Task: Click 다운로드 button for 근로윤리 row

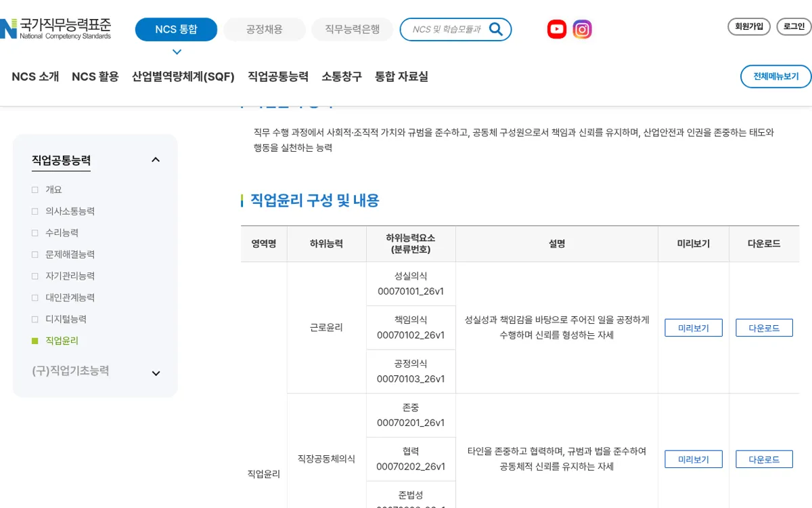Action: click(764, 328)
